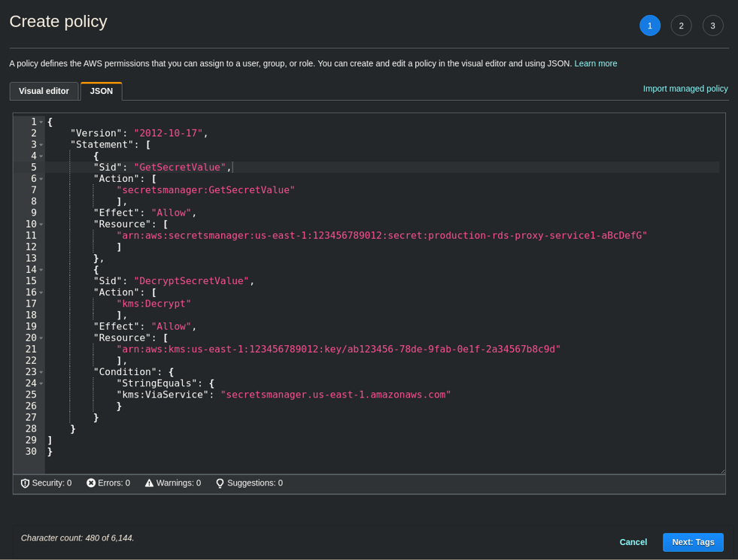Open the Learn more link

click(595, 63)
